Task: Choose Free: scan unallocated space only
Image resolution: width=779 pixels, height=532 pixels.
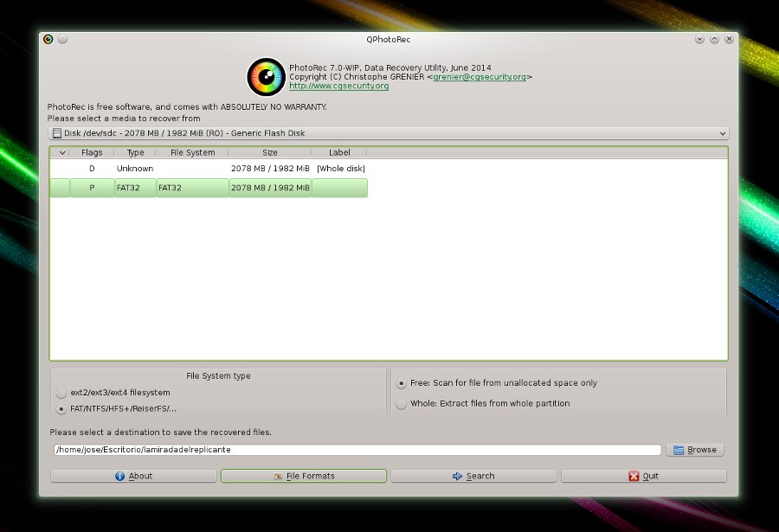Action: pos(401,383)
